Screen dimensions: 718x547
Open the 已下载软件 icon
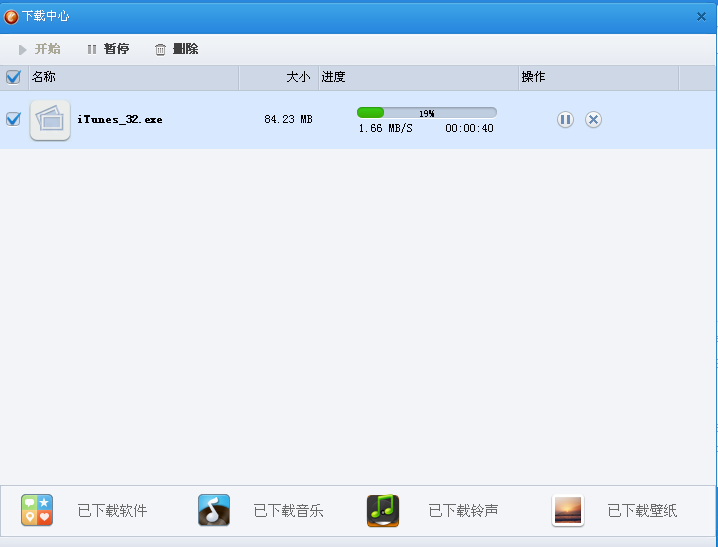[37, 510]
